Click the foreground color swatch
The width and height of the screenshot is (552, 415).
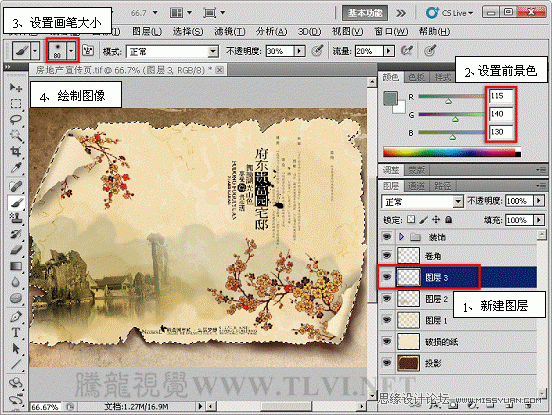[390, 98]
